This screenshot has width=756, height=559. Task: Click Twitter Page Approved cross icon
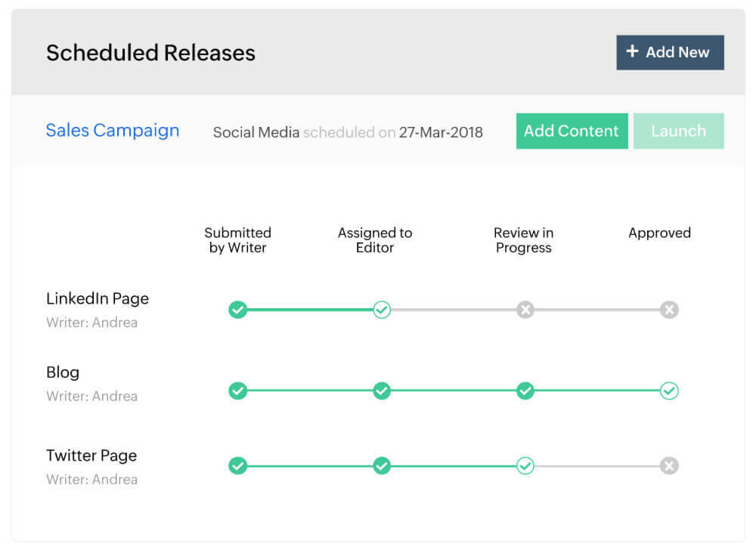pyautogui.click(x=669, y=466)
